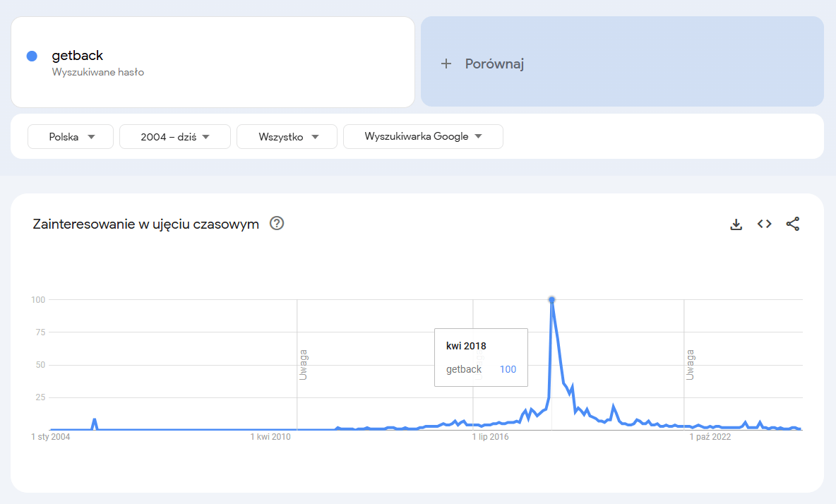Expand the 2004 – dziś time range
The width and height of the screenshot is (836, 504).
[x=175, y=137]
